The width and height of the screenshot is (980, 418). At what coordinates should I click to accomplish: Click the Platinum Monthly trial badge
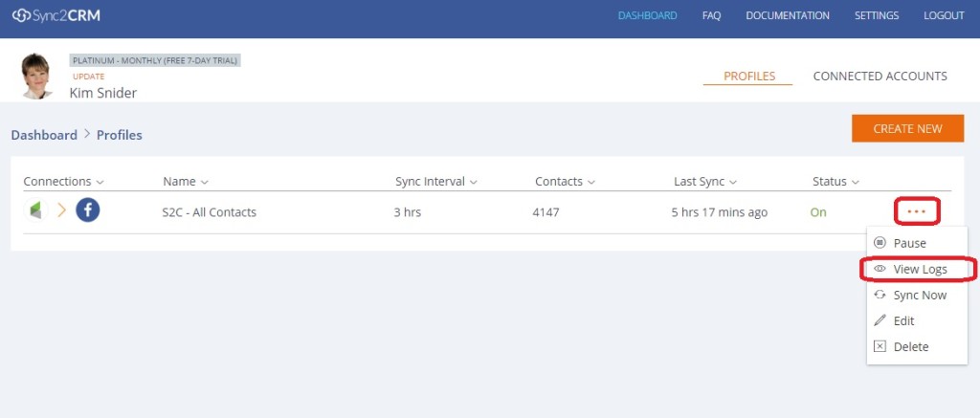(155, 60)
